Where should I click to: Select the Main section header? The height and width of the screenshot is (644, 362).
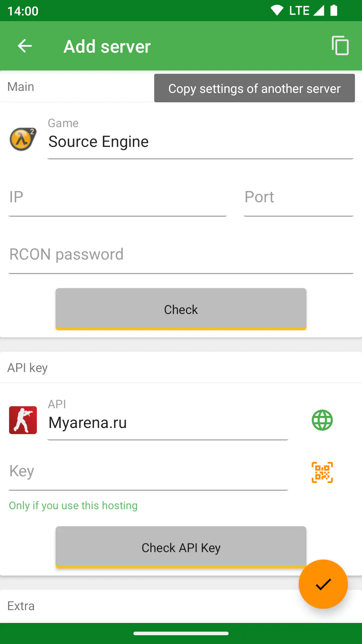click(21, 87)
